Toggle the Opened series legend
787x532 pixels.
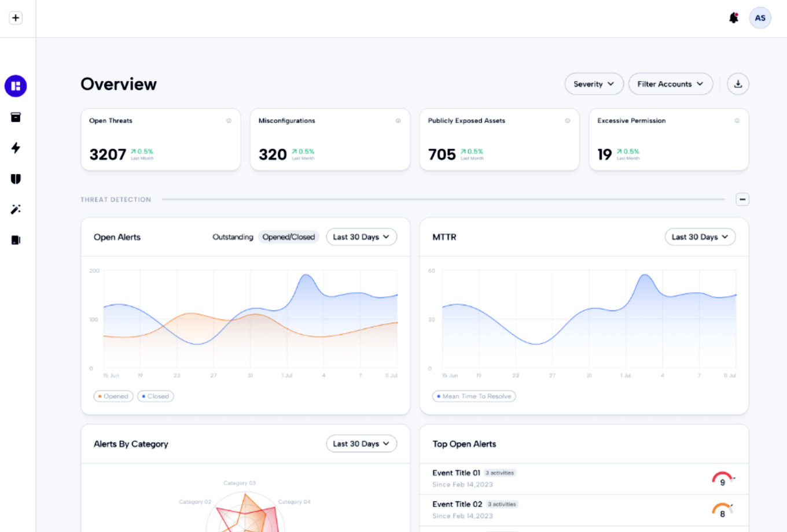coord(113,396)
